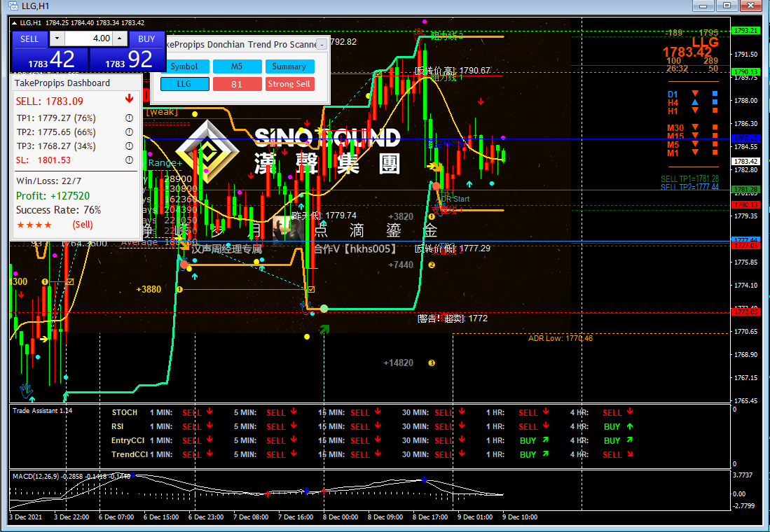
Task: Click the red down arrow beside SELL: 1783.09
Action: tap(129, 99)
